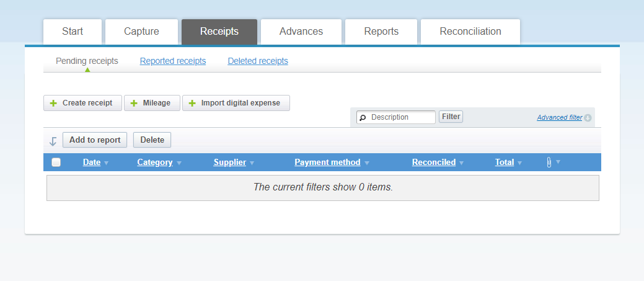Open the Reconciliation tab
This screenshot has height=281, width=644.
470,32
